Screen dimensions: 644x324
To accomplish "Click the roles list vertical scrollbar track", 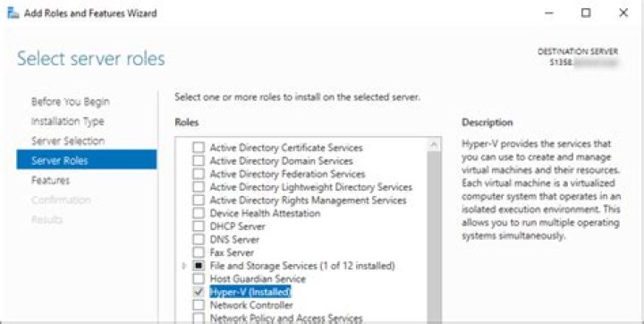I will coord(434,237).
